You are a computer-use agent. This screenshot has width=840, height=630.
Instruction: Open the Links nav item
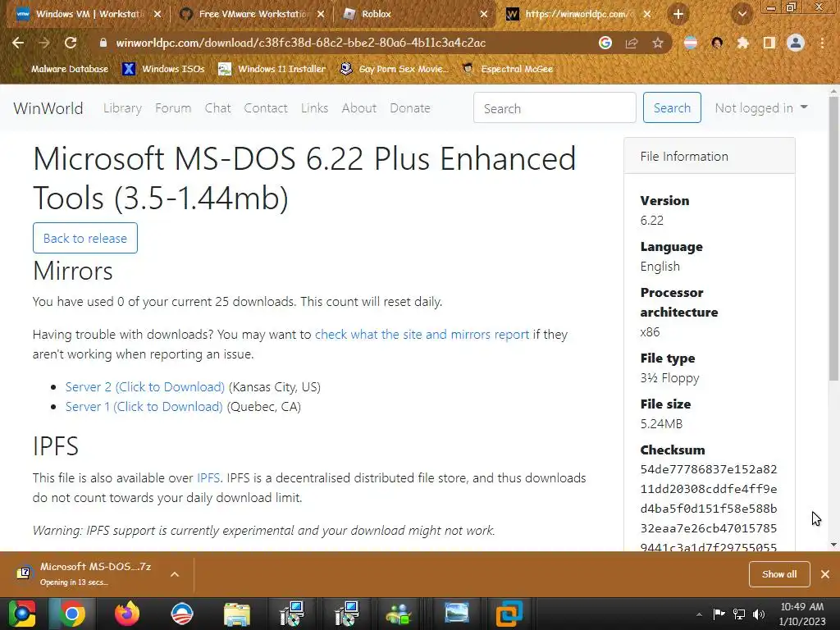click(314, 108)
